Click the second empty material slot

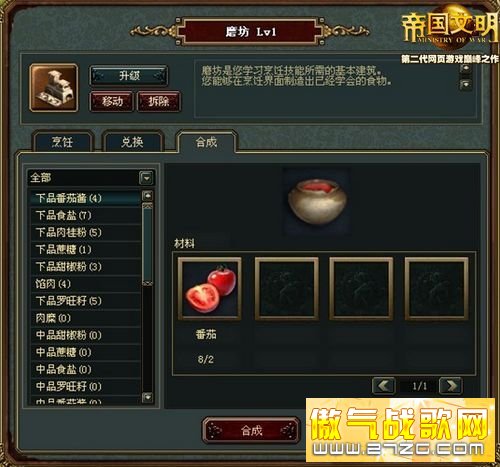[x=287, y=288]
